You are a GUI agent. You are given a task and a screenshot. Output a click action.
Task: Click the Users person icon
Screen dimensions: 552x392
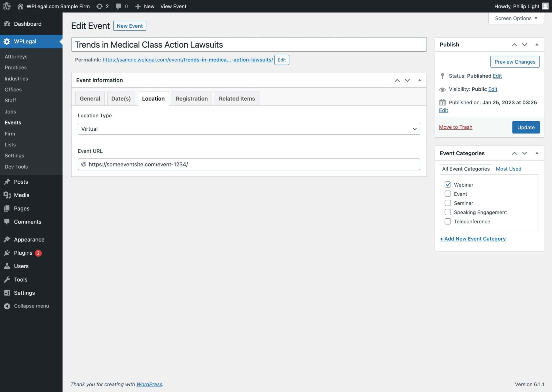point(7,266)
